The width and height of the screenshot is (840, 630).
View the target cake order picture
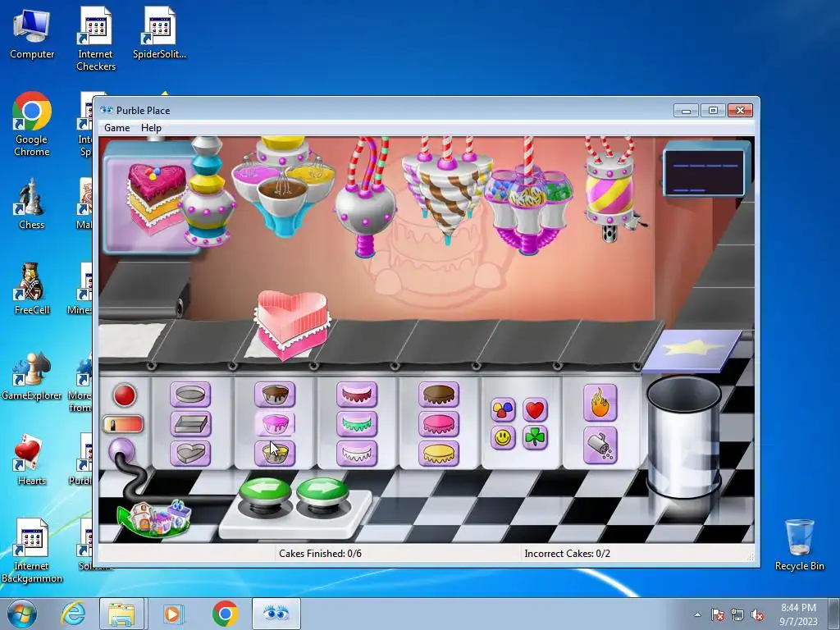152,197
